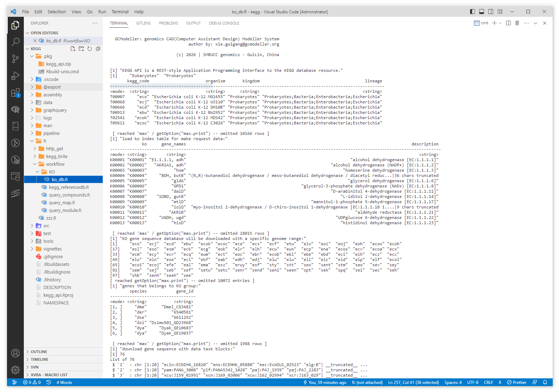
Task: Toggle the primary side bar layout button
Action: click(x=472, y=12)
